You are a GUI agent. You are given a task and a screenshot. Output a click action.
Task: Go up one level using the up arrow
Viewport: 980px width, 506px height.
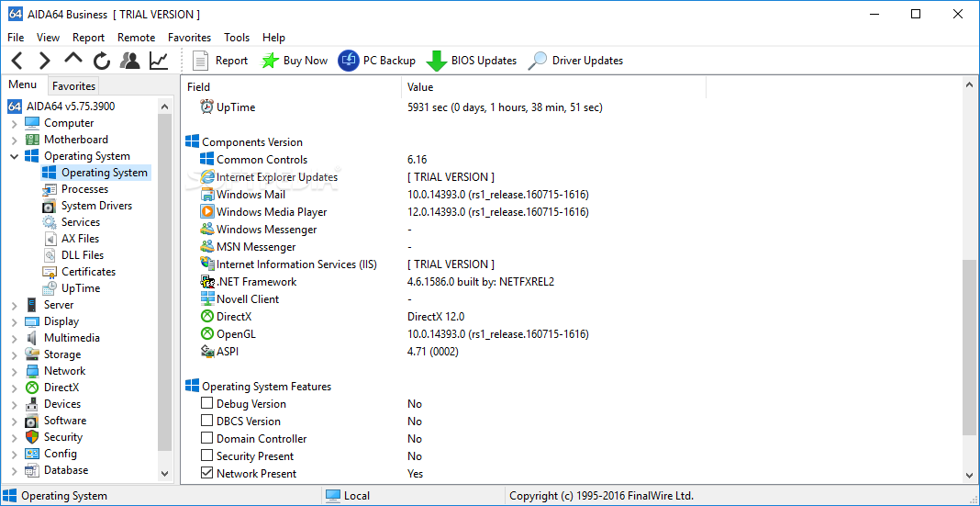[73, 60]
